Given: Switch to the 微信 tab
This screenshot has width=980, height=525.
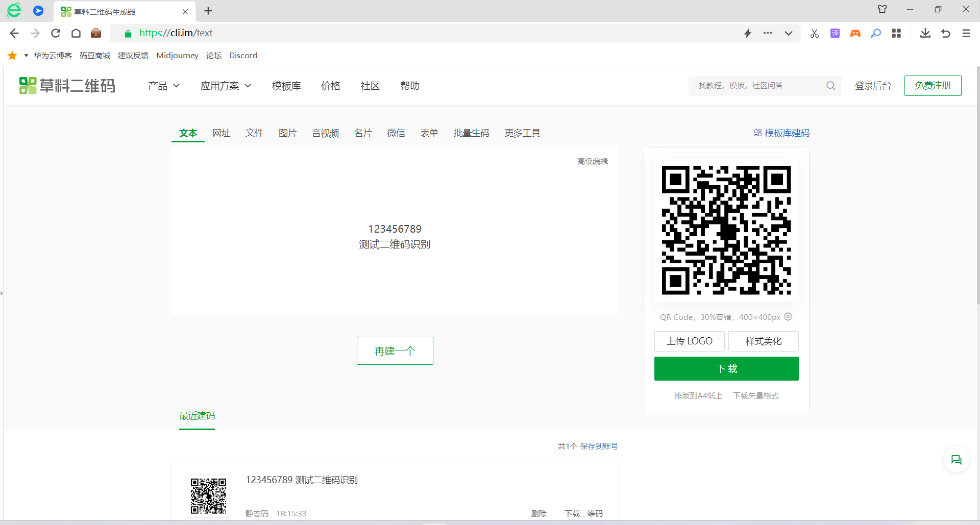Looking at the screenshot, I should point(396,133).
